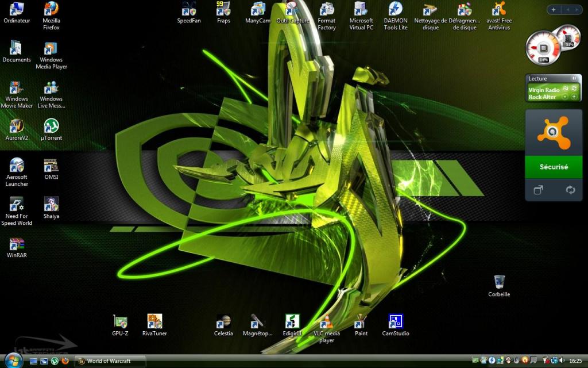Click the orange avast tray icon
The image size is (588, 368).
coord(525,361)
